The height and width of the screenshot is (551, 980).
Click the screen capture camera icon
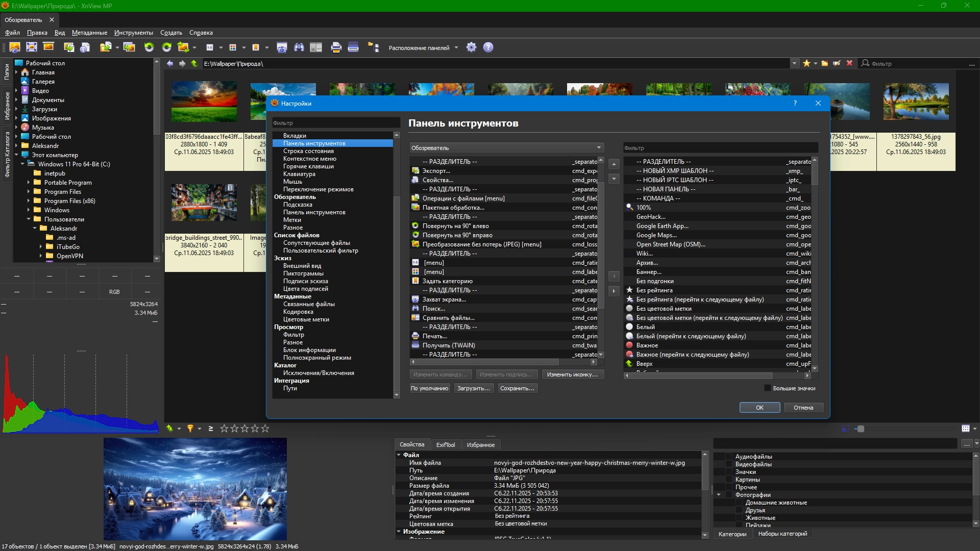pos(282,47)
